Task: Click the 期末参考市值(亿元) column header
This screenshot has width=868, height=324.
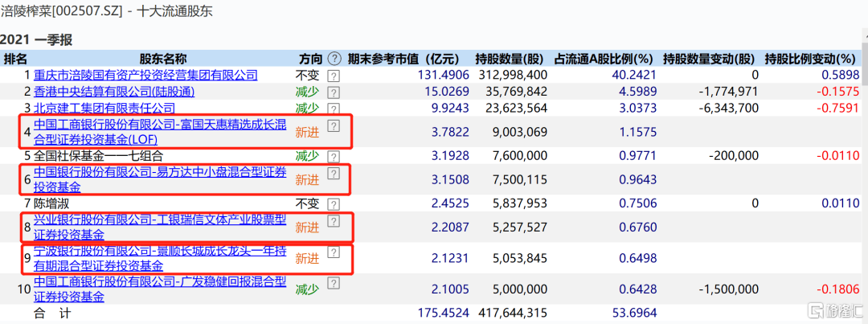Action: pyautogui.click(x=404, y=59)
